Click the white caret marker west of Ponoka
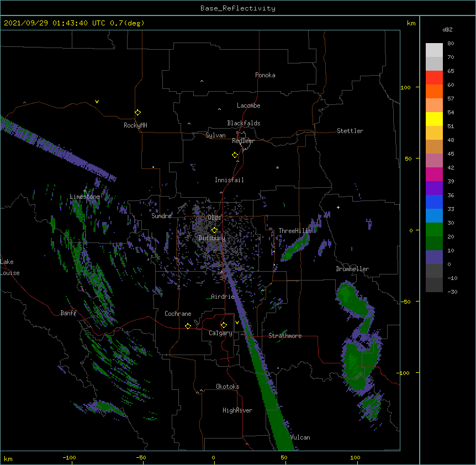The width and height of the screenshot is (476, 465). pyautogui.click(x=202, y=81)
